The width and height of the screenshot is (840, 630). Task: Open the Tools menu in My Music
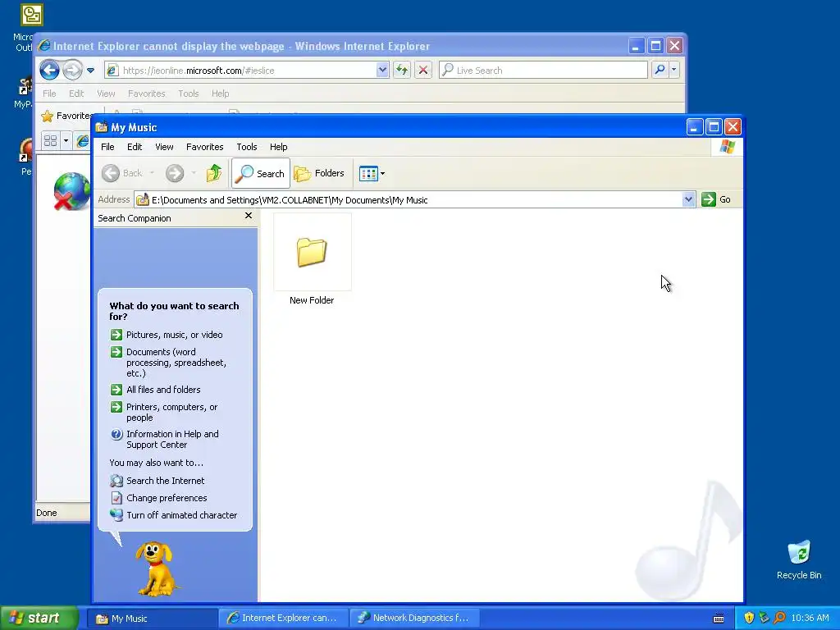pos(246,147)
